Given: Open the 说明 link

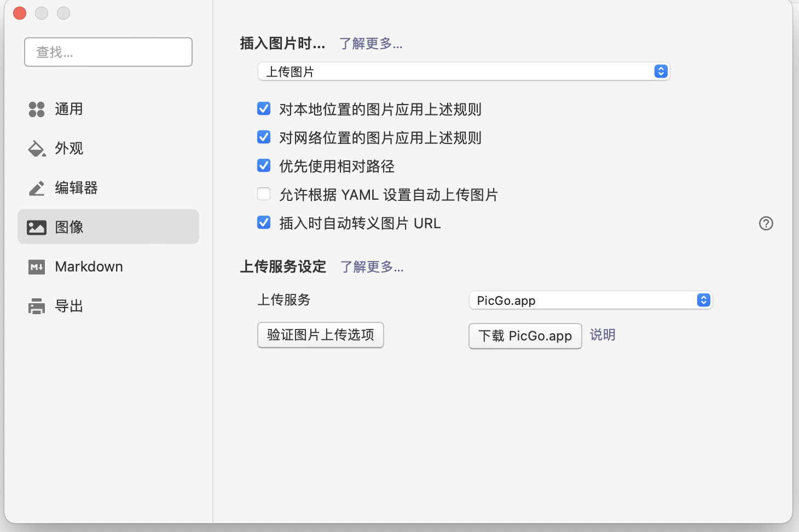Looking at the screenshot, I should 603,335.
